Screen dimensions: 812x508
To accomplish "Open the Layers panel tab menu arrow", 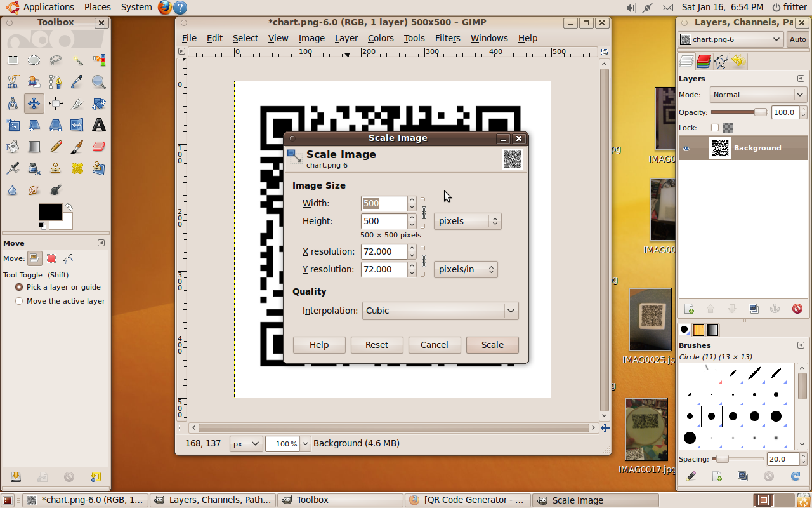I will (x=801, y=79).
